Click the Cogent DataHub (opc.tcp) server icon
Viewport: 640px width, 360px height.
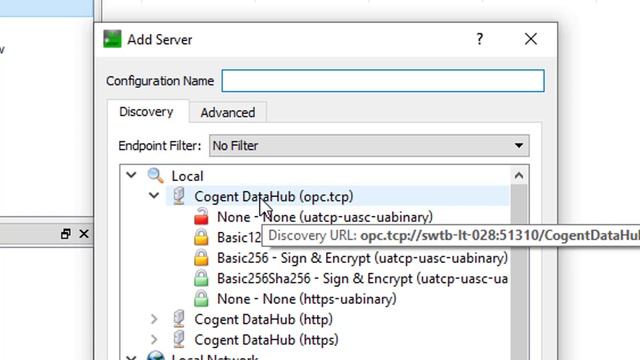pos(179,196)
